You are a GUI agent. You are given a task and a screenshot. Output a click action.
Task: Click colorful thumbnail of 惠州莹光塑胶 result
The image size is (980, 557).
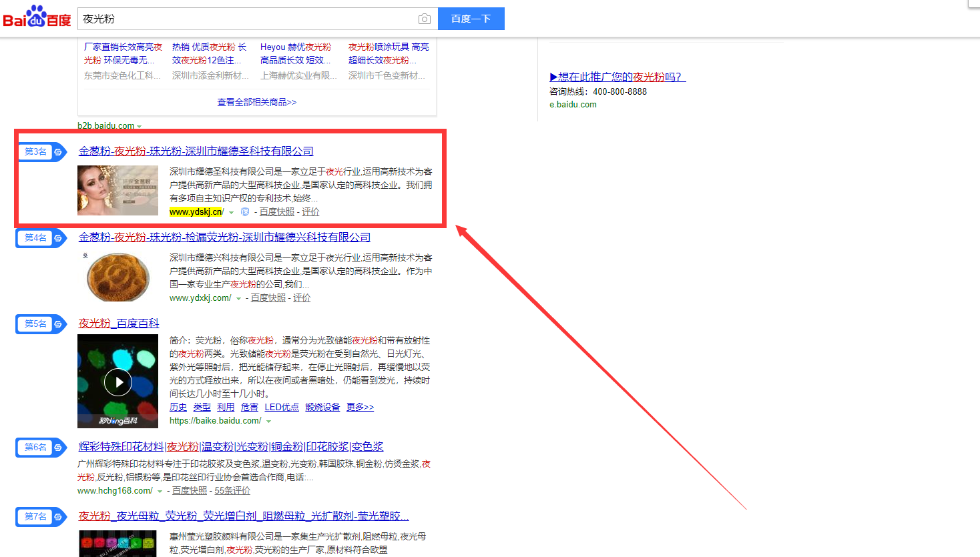pyautogui.click(x=117, y=544)
